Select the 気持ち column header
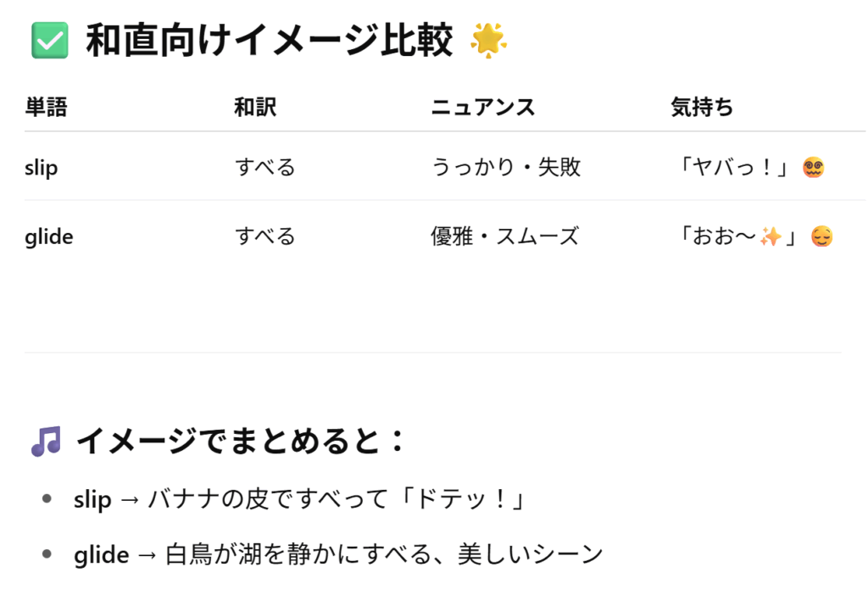The image size is (868, 606). [x=702, y=107]
